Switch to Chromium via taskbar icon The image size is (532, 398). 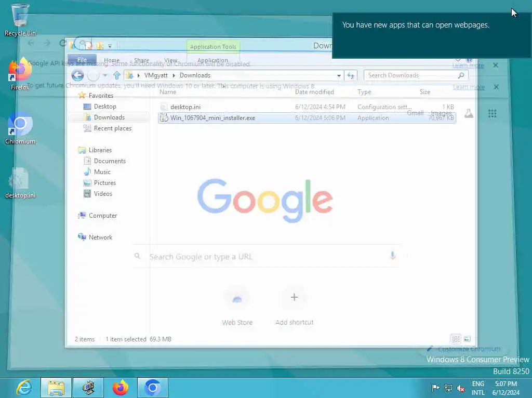(x=153, y=388)
